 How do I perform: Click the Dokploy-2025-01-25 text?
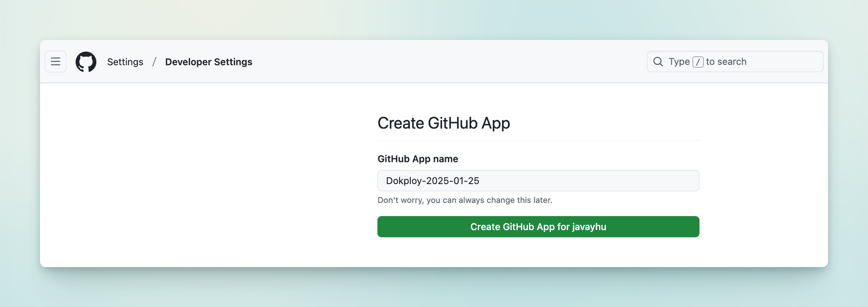432,181
